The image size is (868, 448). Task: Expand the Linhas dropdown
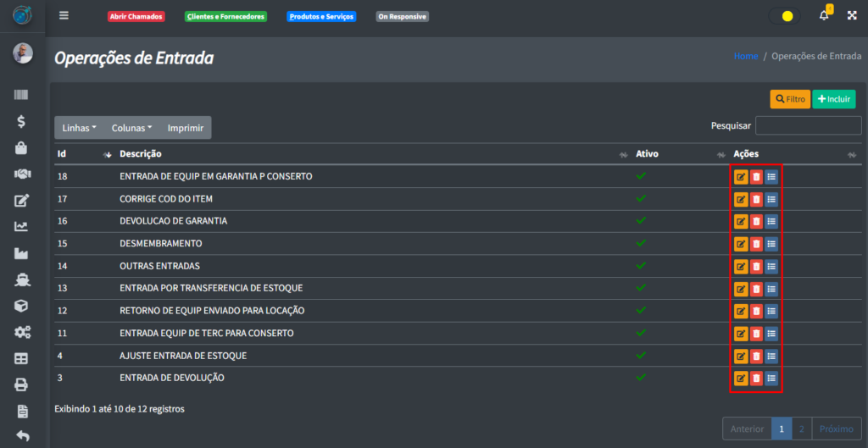(80, 128)
